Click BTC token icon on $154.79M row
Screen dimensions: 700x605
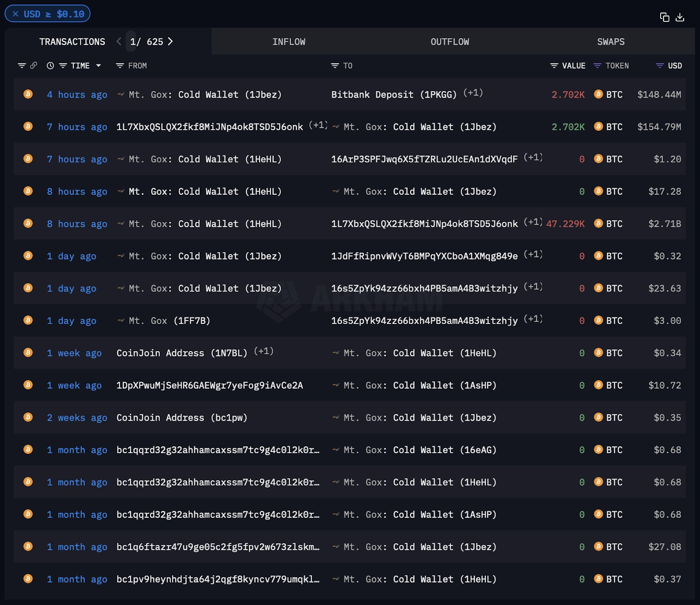(598, 127)
